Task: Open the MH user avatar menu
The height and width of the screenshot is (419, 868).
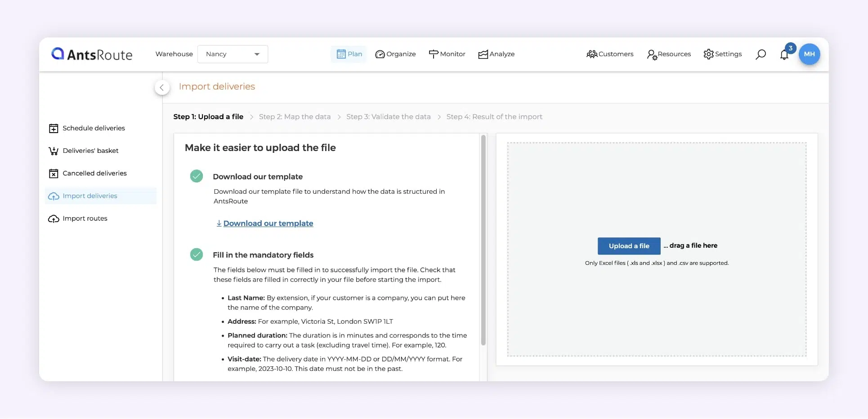Action: pos(809,54)
